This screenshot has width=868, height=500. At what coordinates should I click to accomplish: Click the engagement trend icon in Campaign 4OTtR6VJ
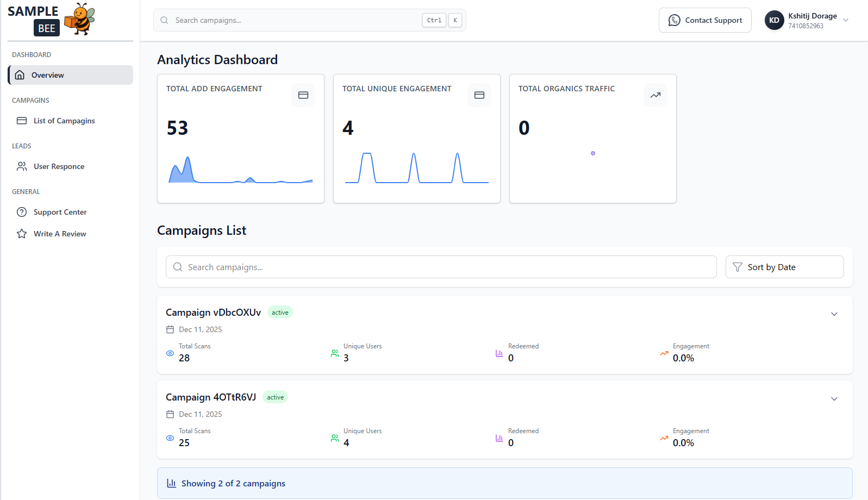coord(664,438)
